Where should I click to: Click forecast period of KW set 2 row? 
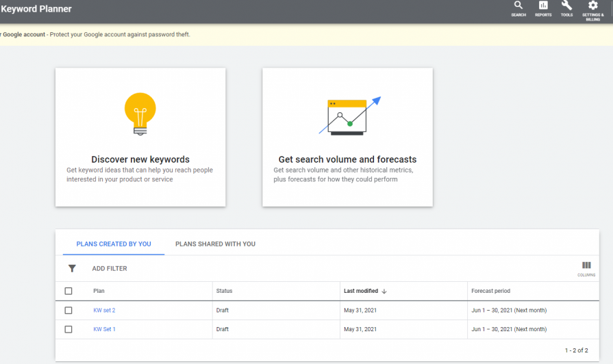pyautogui.click(x=509, y=310)
